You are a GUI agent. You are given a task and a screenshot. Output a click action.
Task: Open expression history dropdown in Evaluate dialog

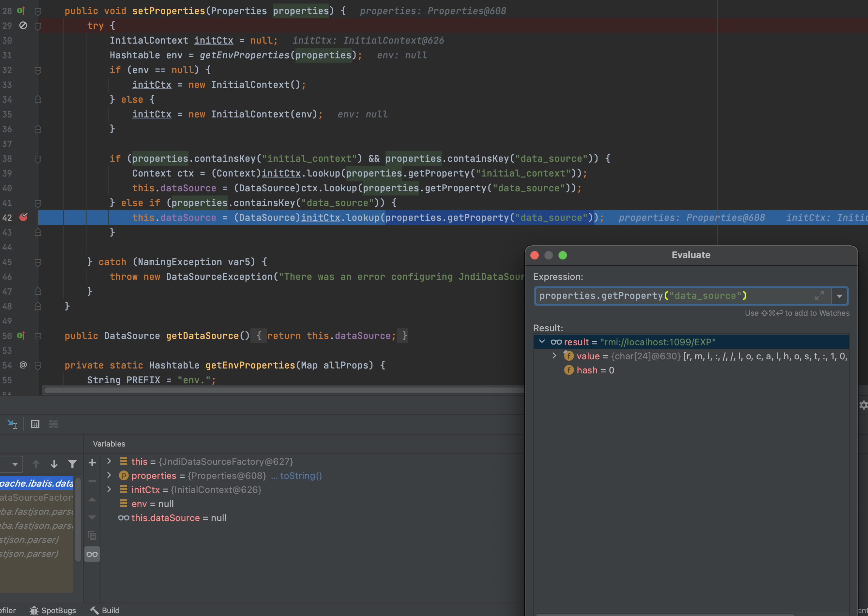(x=840, y=296)
